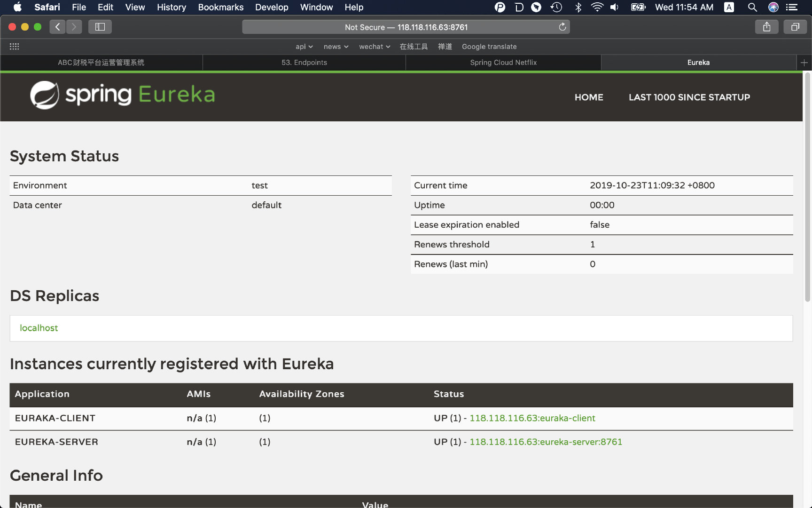Image resolution: width=812 pixels, height=508 pixels.
Task: Open Notification Center list icon
Action: [792, 7]
